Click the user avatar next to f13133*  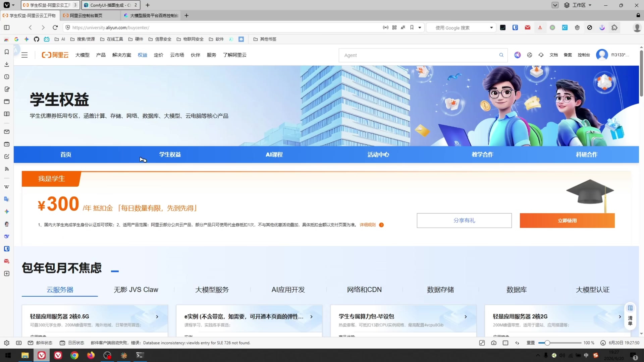click(x=602, y=55)
